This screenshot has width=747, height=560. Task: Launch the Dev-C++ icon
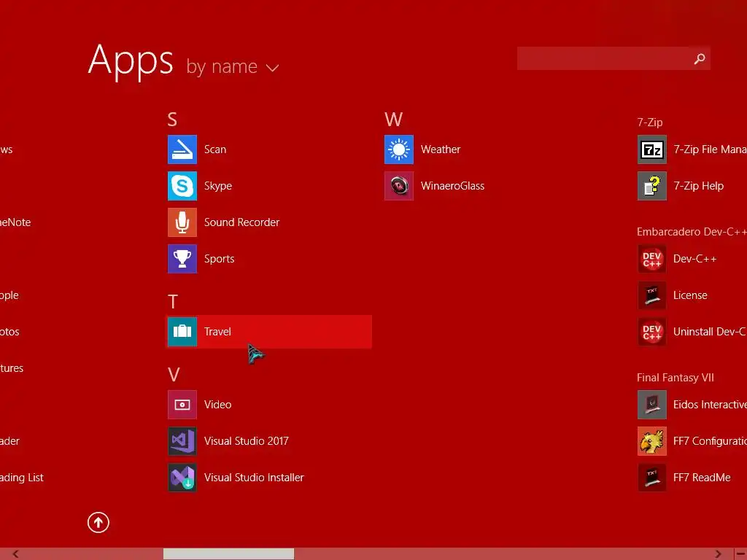[651, 259]
